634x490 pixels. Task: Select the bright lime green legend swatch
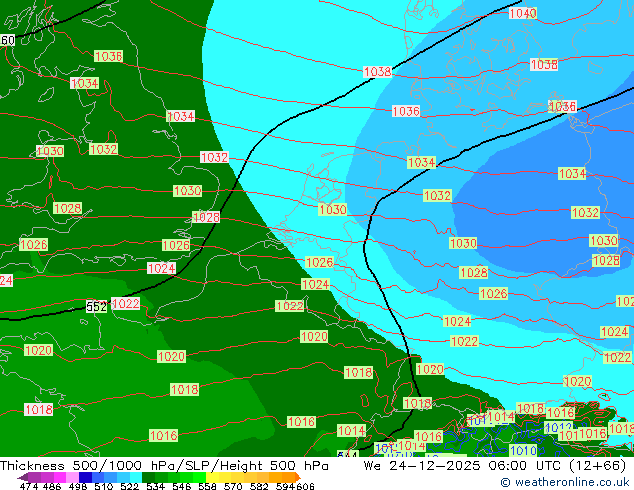click(199, 477)
